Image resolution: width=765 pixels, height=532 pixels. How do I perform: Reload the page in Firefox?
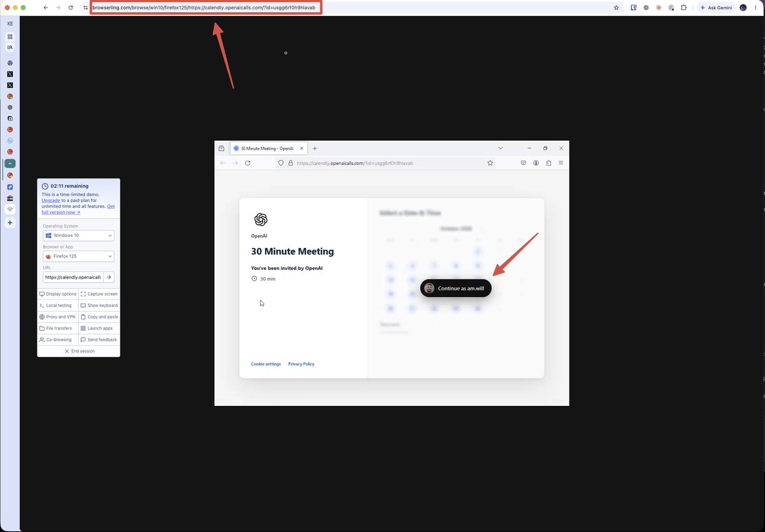point(247,163)
